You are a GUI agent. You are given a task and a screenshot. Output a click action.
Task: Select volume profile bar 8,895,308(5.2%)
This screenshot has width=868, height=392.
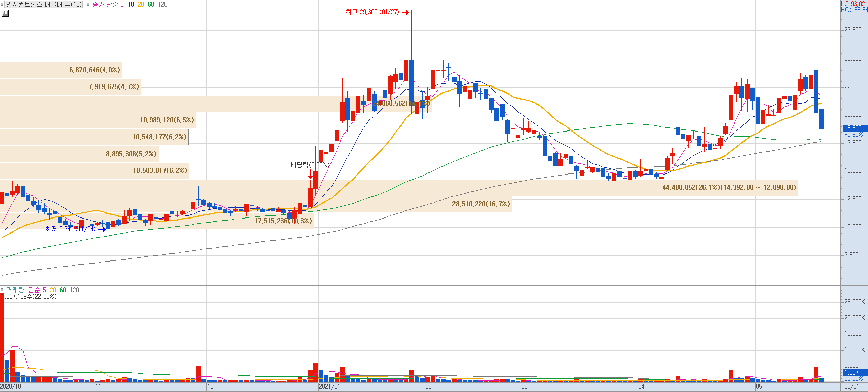[79, 154]
